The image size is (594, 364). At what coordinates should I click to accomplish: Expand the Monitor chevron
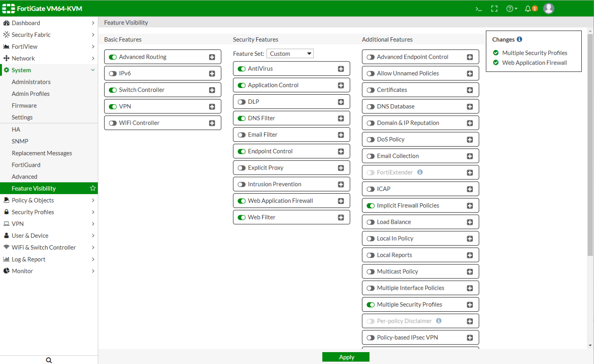tap(93, 271)
